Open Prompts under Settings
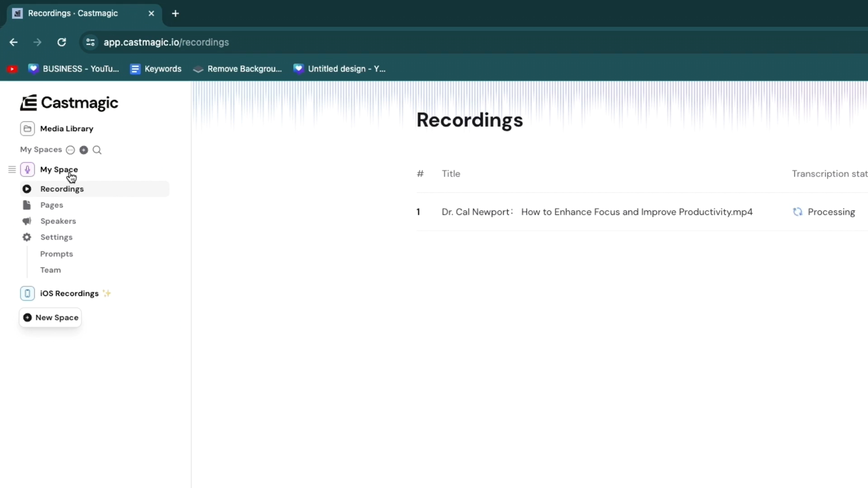The width and height of the screenshot is (868, 488). [56, 254]
